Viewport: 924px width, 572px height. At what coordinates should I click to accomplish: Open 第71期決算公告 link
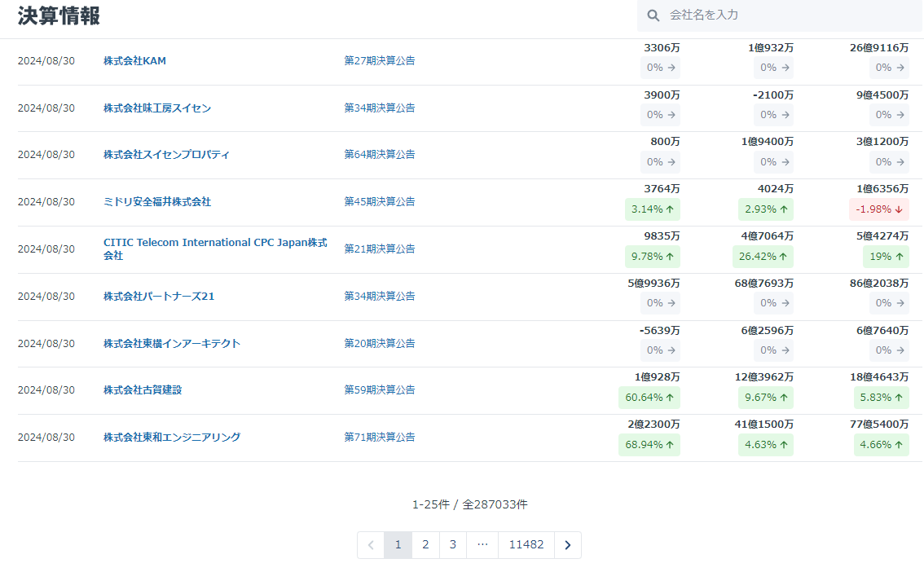pyautogui.click(x=380, y=437)
